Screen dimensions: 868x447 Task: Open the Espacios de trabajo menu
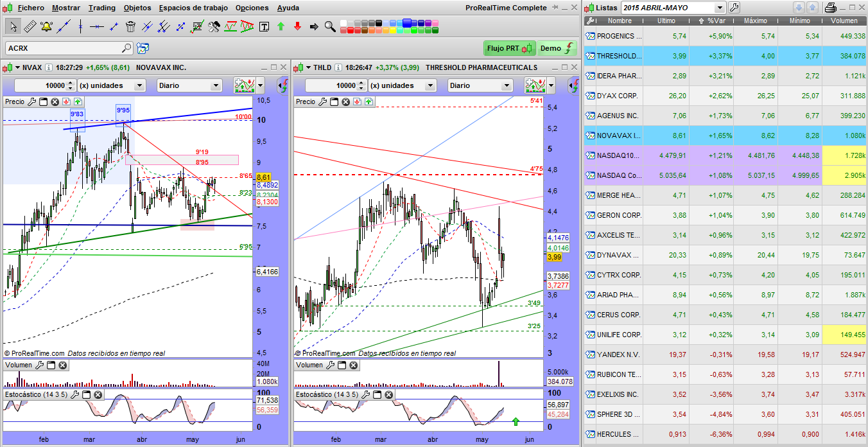193,8
